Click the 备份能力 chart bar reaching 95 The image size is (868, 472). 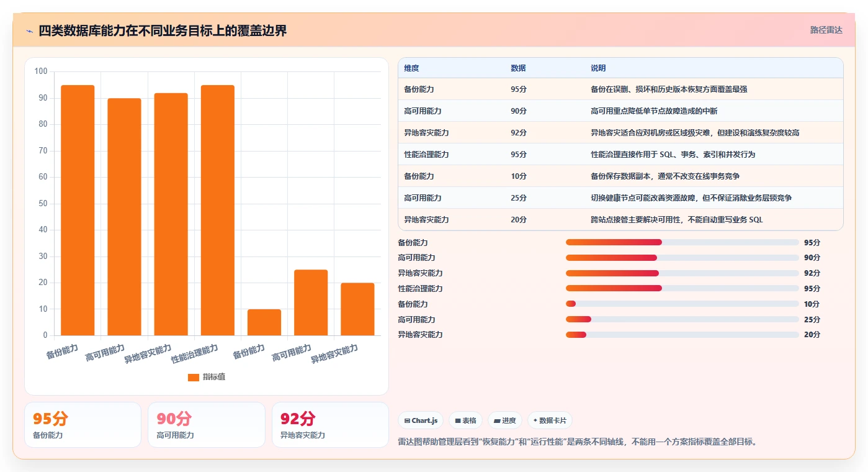78,211
